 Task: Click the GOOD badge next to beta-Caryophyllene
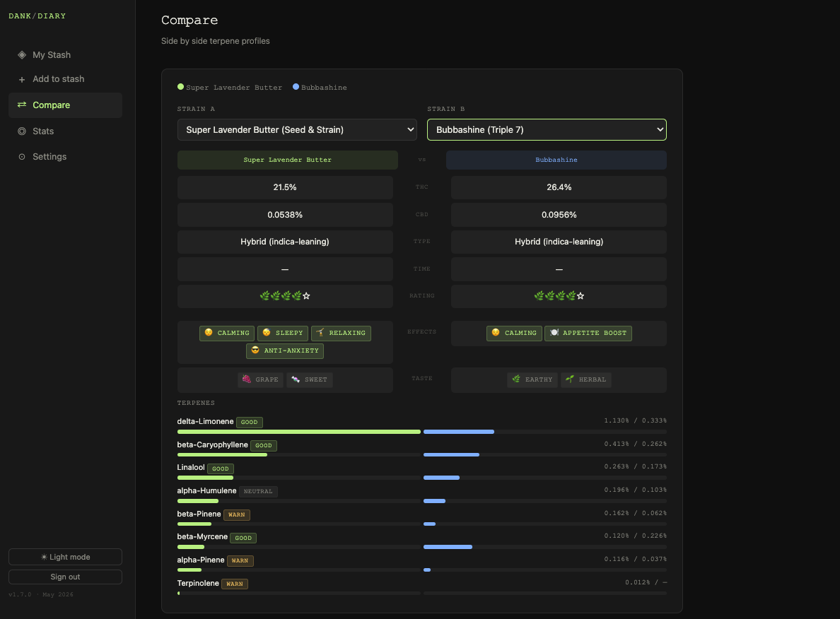click(x=264, y=445)
